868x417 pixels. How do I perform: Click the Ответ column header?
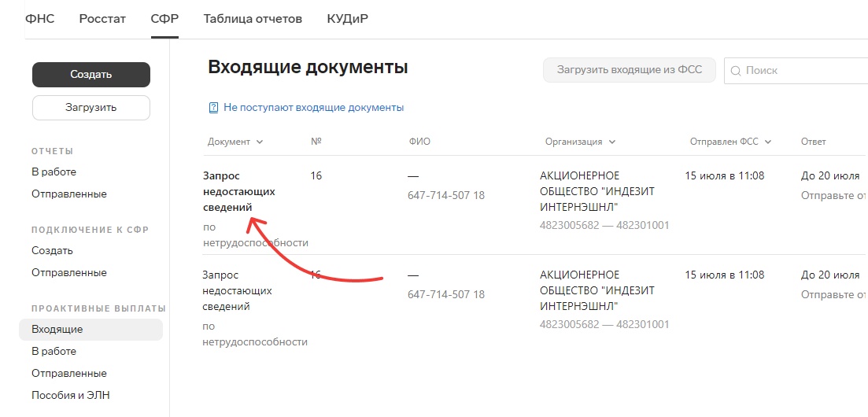813,142
